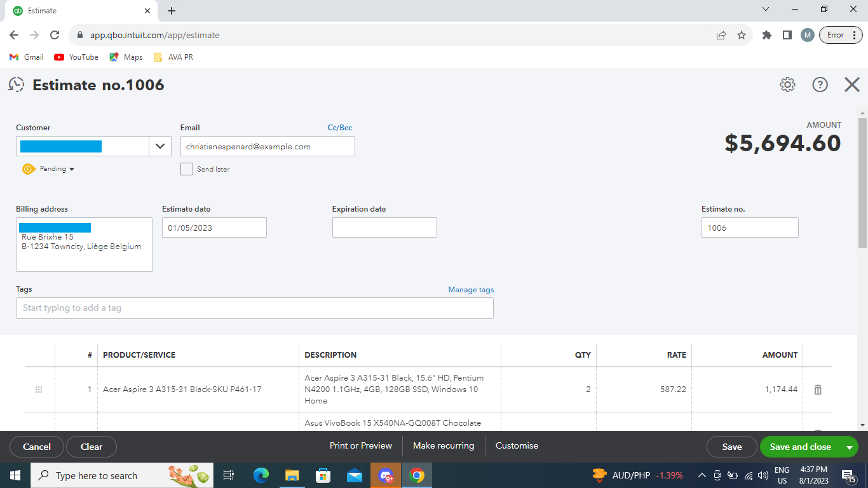Click the Estimate date field
Viewport: 868px width, 488px height.
point(214,227)
